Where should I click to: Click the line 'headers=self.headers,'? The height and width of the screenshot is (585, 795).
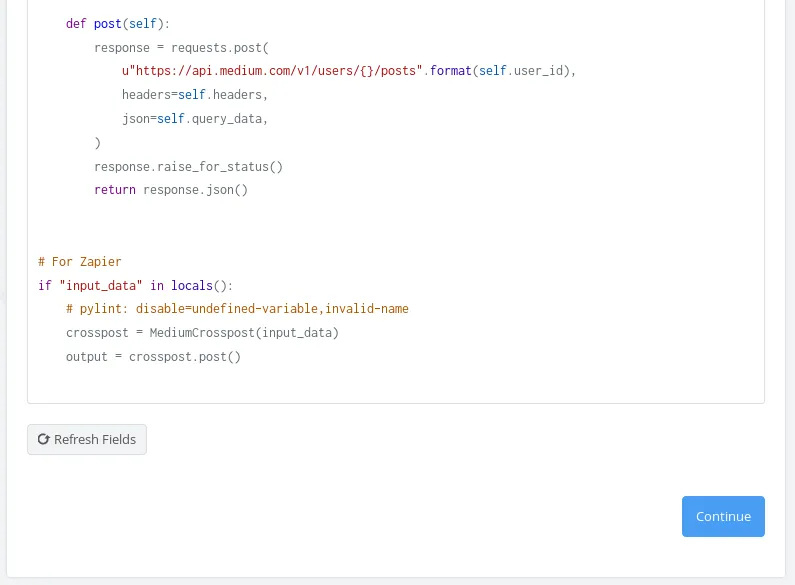[x=195, y=95]
